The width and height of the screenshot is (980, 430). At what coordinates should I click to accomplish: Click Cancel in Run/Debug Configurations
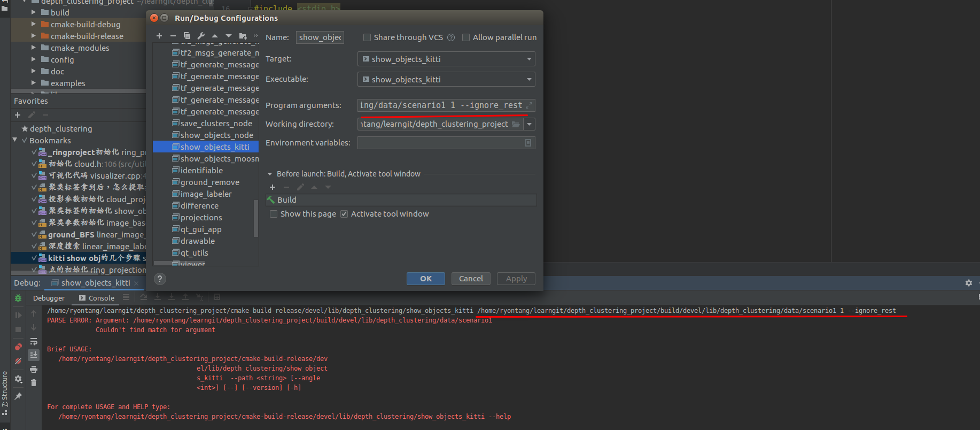click(x=471, y=279)
